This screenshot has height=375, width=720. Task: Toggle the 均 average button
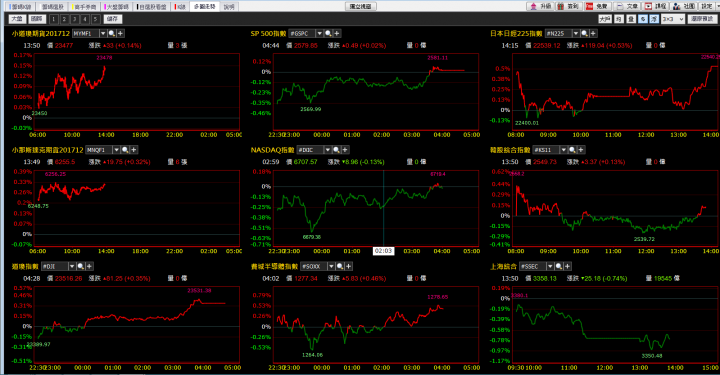pos(619,19)
